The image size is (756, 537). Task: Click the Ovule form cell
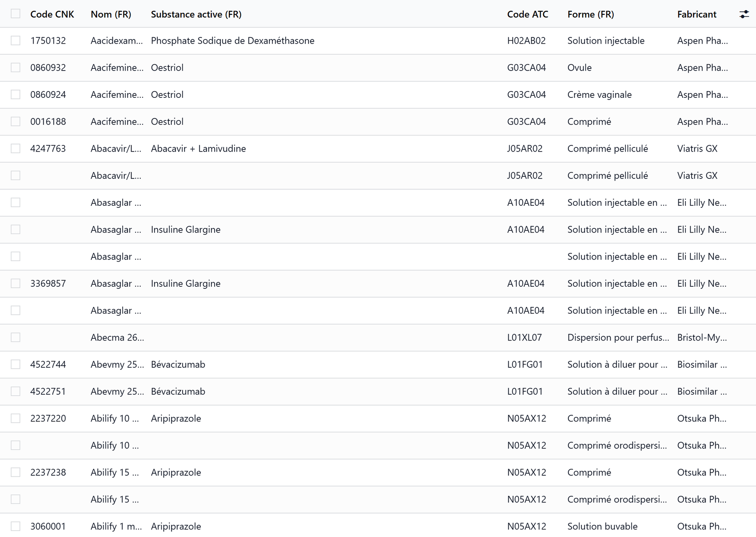580,68
